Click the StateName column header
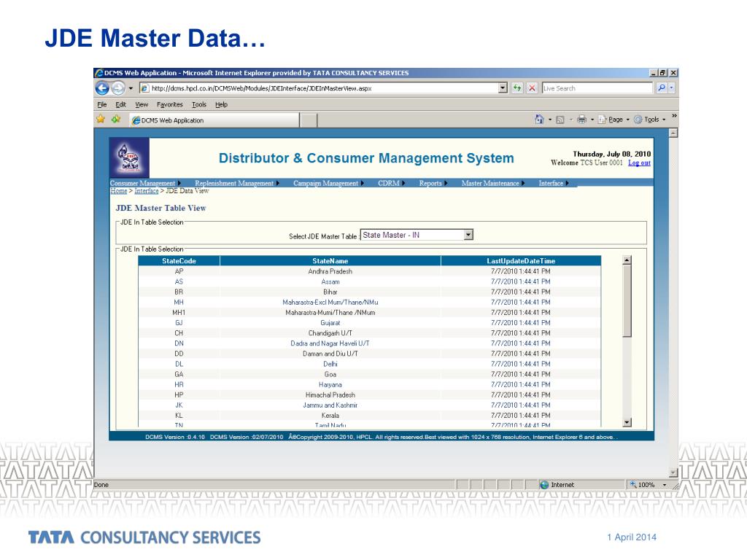747x560 pixels. click(x=330, y=261)
